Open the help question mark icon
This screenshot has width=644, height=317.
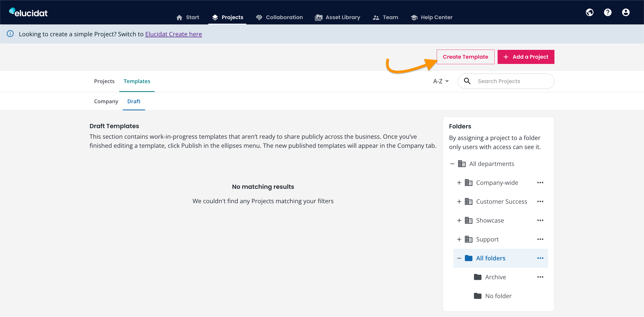[x=608, y=12]
